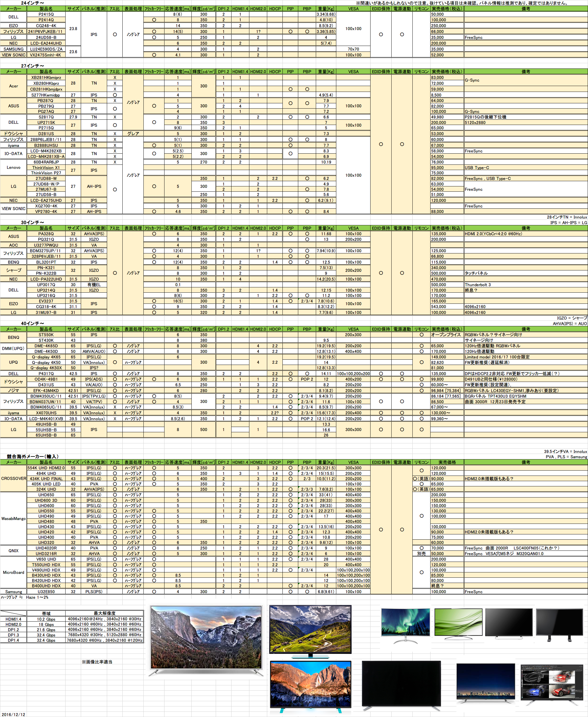This screenshot has height=717, width=588.
Task: Click the '31MU97-B' cell
Action: [x=46, y=313]
